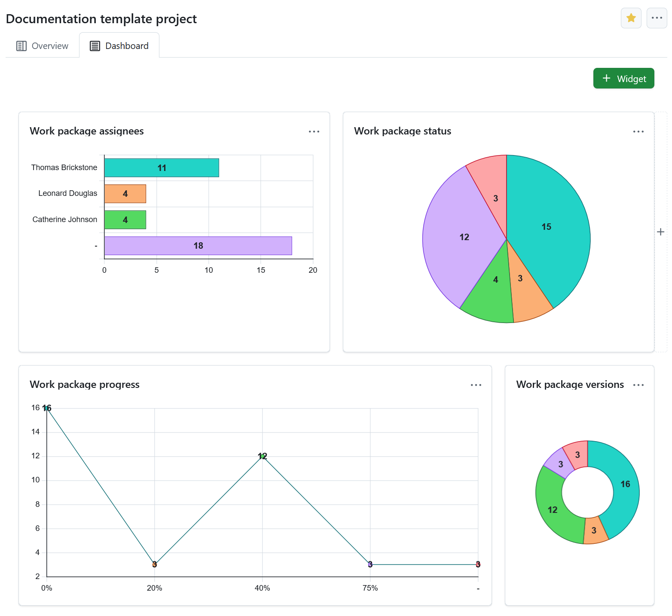Viewport: 672px width, 616px height.
Task: Open the Work package progress widget menu
Action: [x=476, y=385]
